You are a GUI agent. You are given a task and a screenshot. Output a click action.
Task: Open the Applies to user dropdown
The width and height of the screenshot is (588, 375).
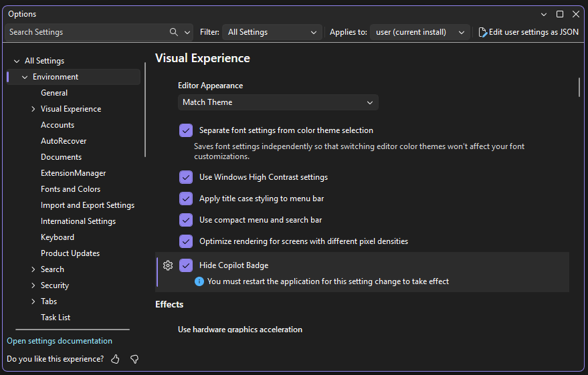420,32
